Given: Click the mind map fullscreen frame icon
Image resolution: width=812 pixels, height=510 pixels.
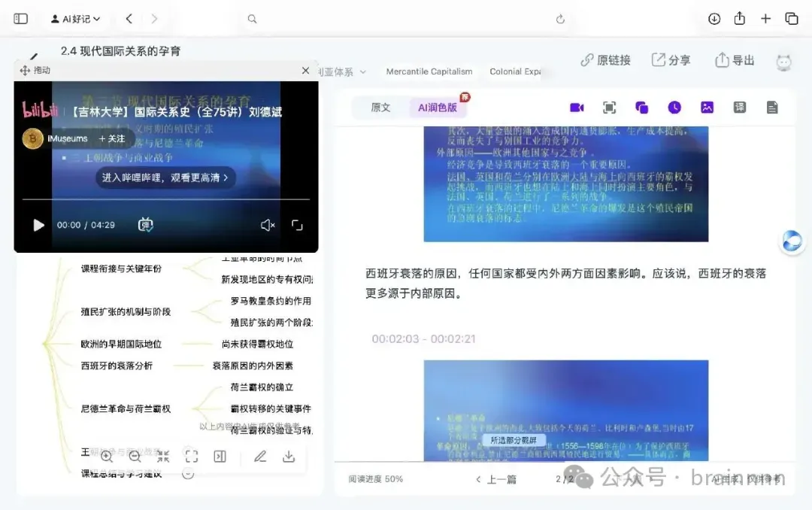Looking at the screenshot, I should [x=192, y=456].
